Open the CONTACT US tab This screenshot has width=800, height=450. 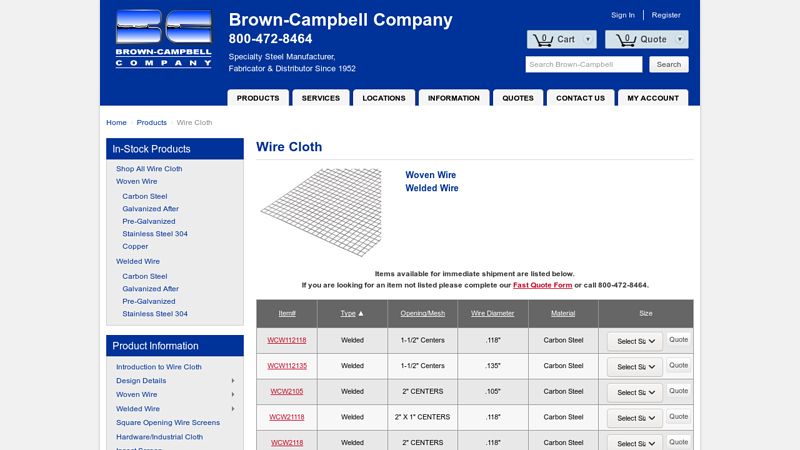(580, 98)
